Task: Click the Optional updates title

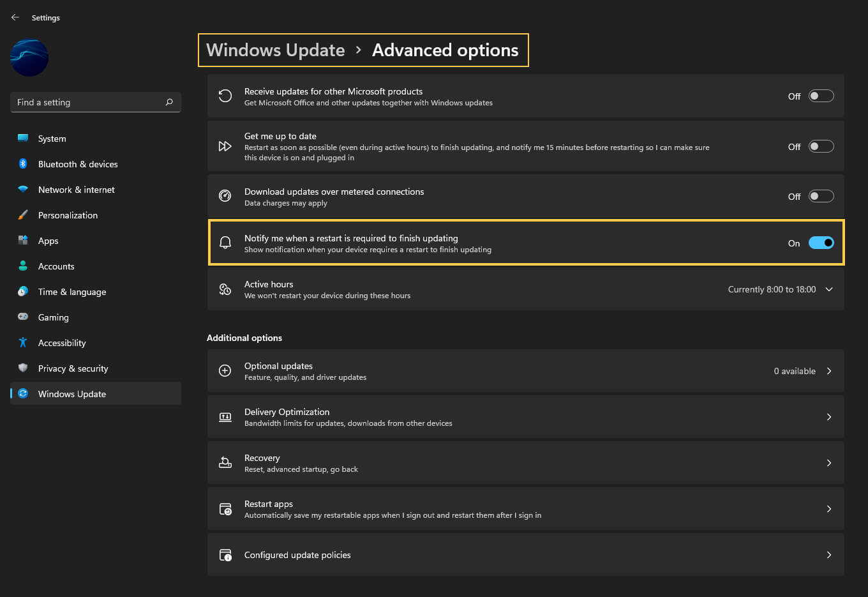Action: click(278, 366)
